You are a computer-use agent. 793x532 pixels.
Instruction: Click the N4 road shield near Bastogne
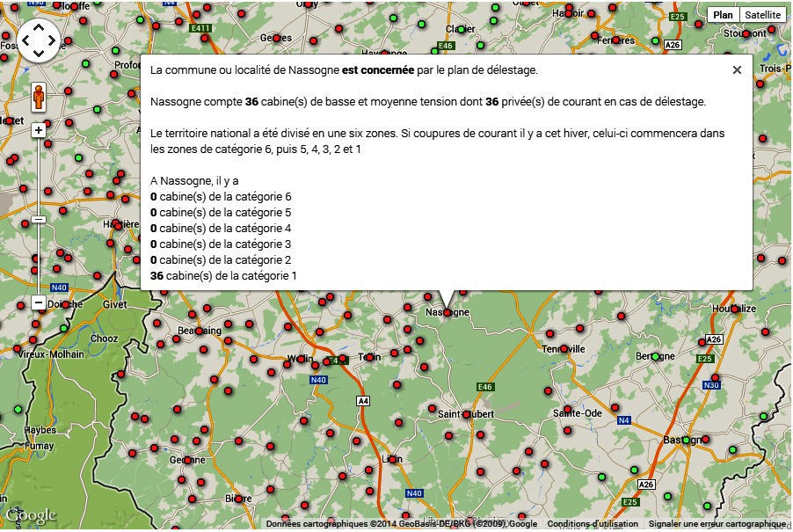tap(623, 420)
